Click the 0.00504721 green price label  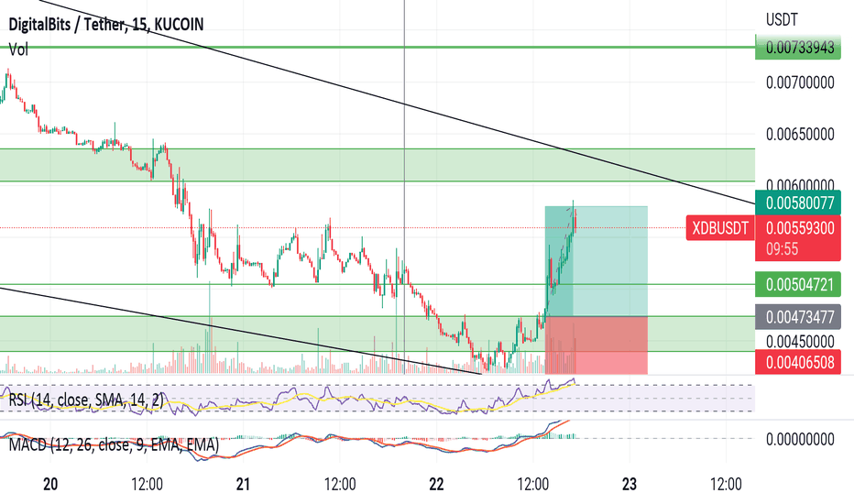[x=798, y=284]
